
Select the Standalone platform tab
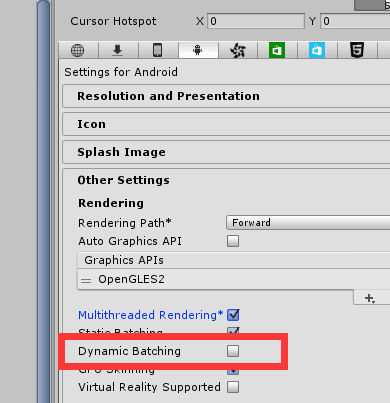coord(118,50)
